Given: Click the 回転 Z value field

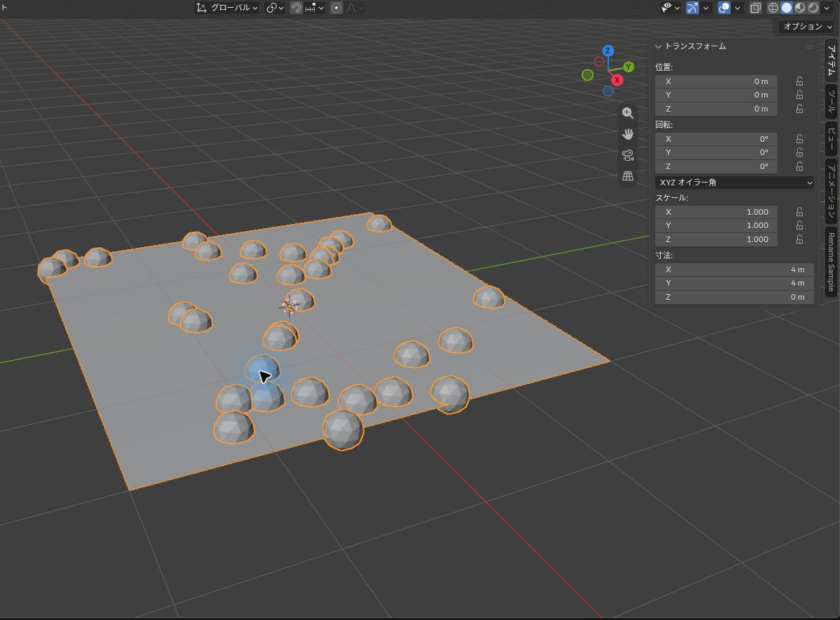Looking at the screenshot, I should point(716,166).
